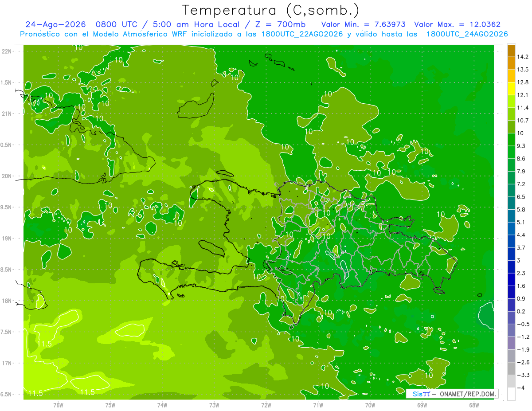The width and height of the screenshot is (532, 411).
Task: Click the '17N' latitude axis label
Action: [7, 363]
